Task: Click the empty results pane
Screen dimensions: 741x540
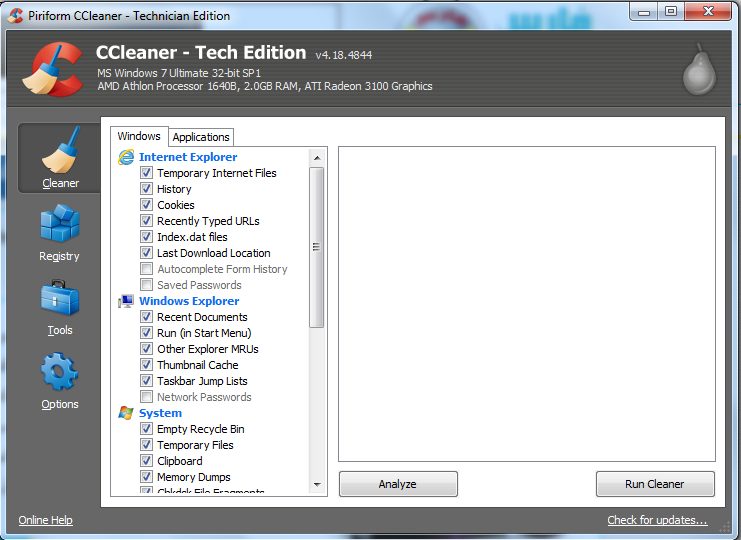Action: [x=527, y=304]
